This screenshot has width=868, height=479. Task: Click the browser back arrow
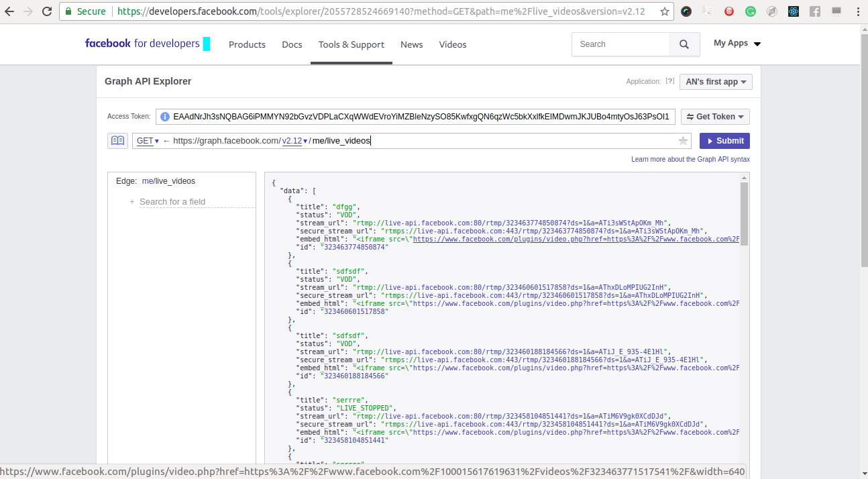coord(9,11)
